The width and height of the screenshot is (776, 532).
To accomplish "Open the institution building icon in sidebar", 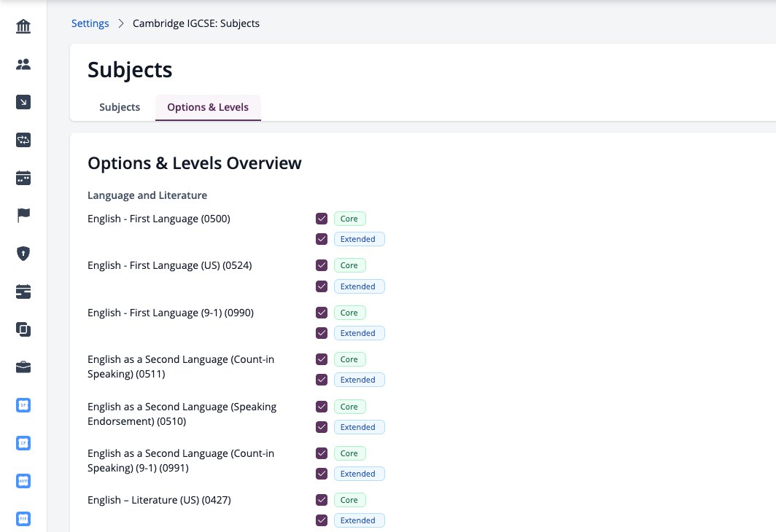I will [23, 26].
